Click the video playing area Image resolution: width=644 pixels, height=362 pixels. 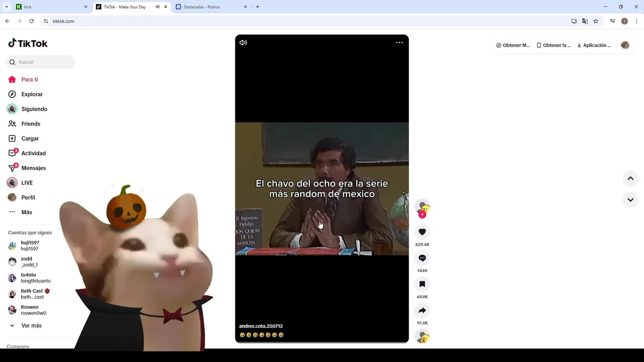pos(322,189)
